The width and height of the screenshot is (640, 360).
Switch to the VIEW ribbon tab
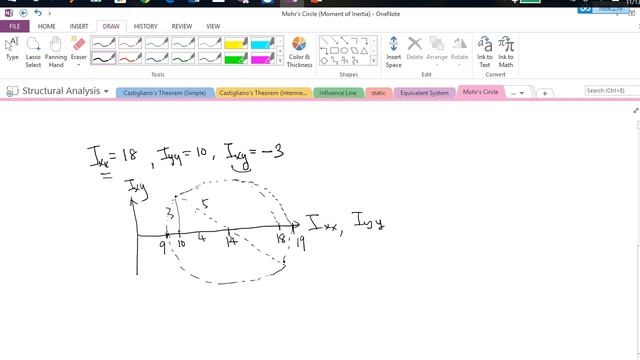pos(213,26)
